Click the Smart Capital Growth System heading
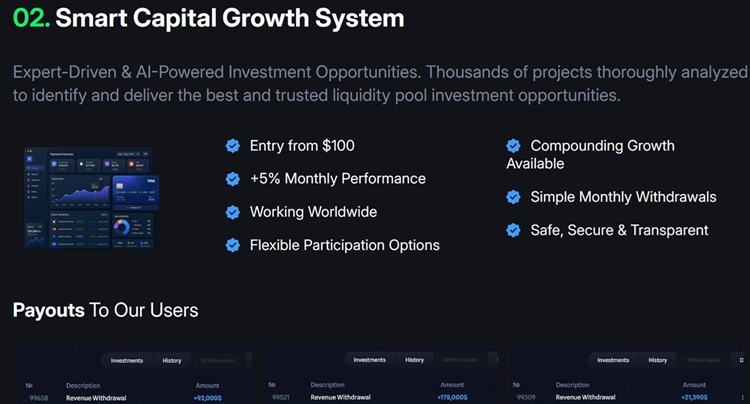The image size is (750, 404). point(230,18)
